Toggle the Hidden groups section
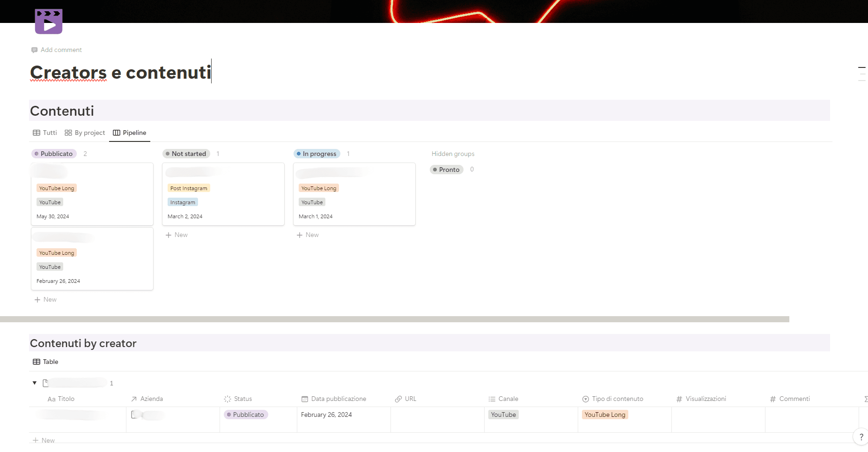This screenshot has width=868, height=452. click(453, 154)
